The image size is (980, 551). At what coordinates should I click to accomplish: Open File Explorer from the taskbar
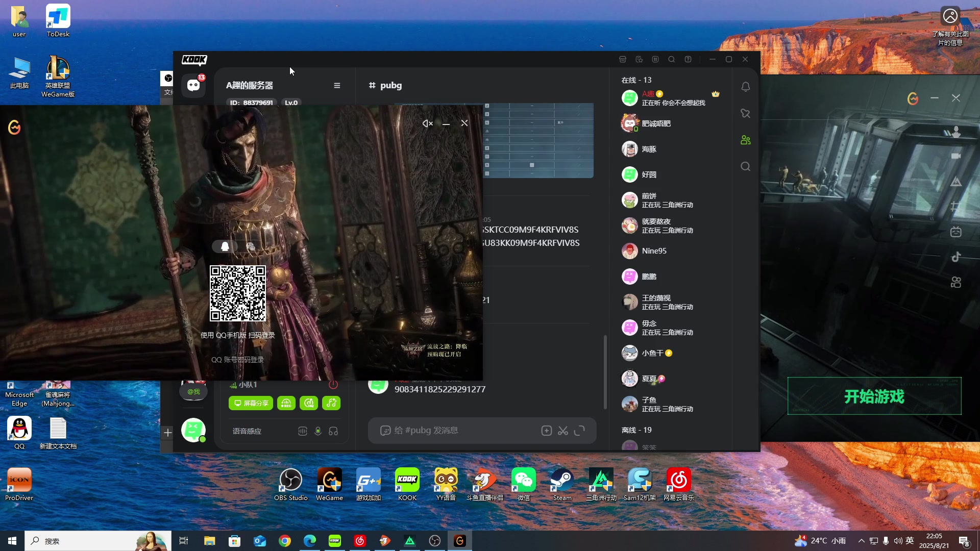[210, 541]
